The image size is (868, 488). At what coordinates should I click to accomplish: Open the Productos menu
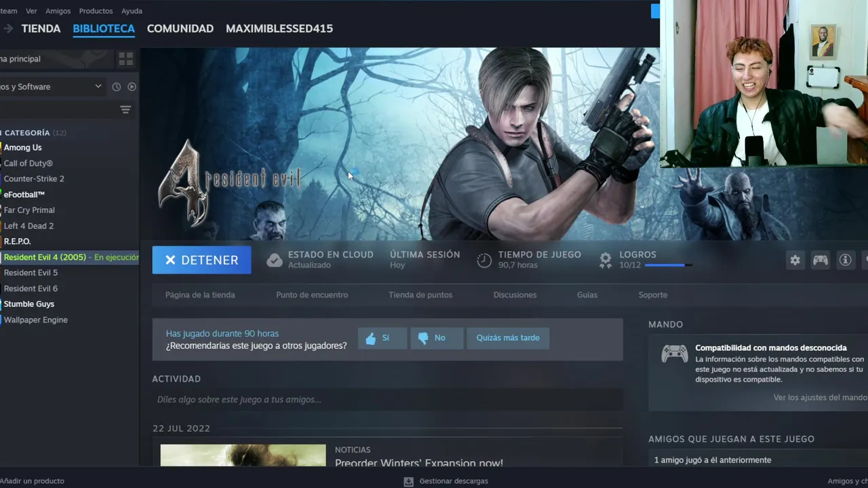(x=96, y=11)
